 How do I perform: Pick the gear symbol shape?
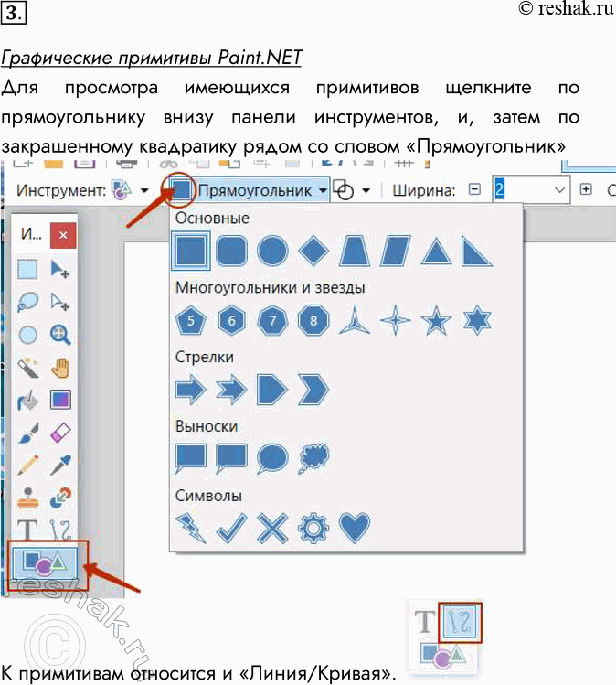(x=314, y=527)
